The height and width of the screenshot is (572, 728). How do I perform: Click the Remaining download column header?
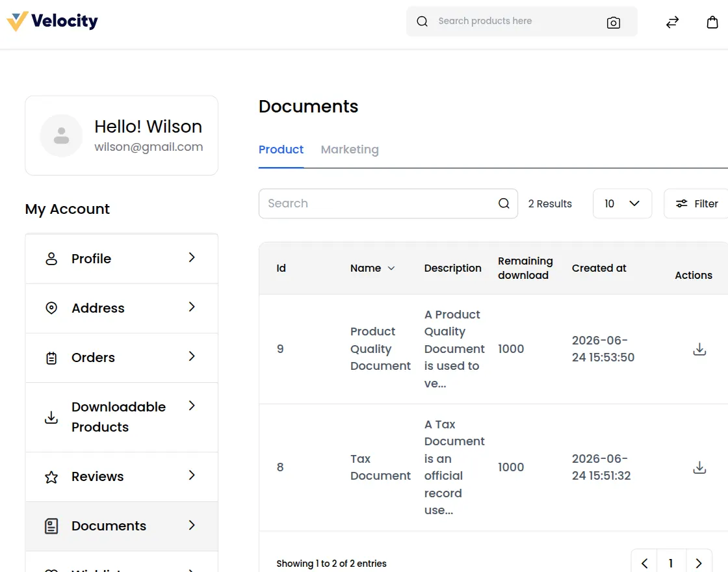click(x=525, y=268)
